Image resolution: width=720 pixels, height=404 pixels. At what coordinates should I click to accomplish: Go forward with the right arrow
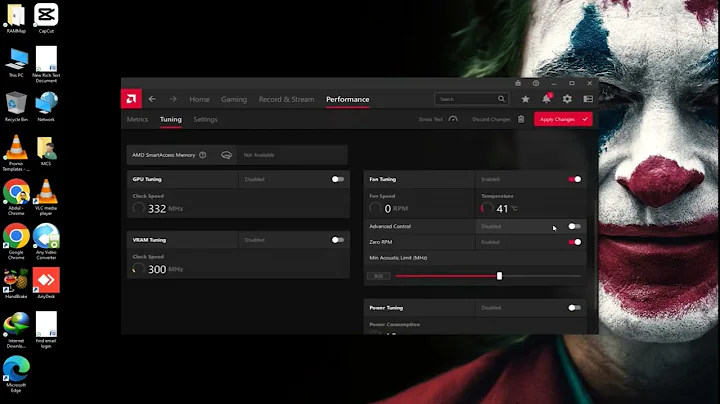[173, 99]
